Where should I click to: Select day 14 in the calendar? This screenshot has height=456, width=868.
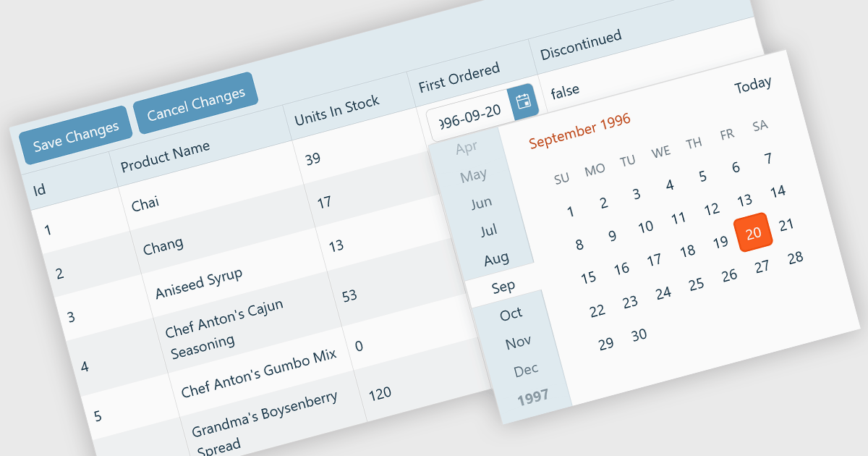click(x=778, y=192)
